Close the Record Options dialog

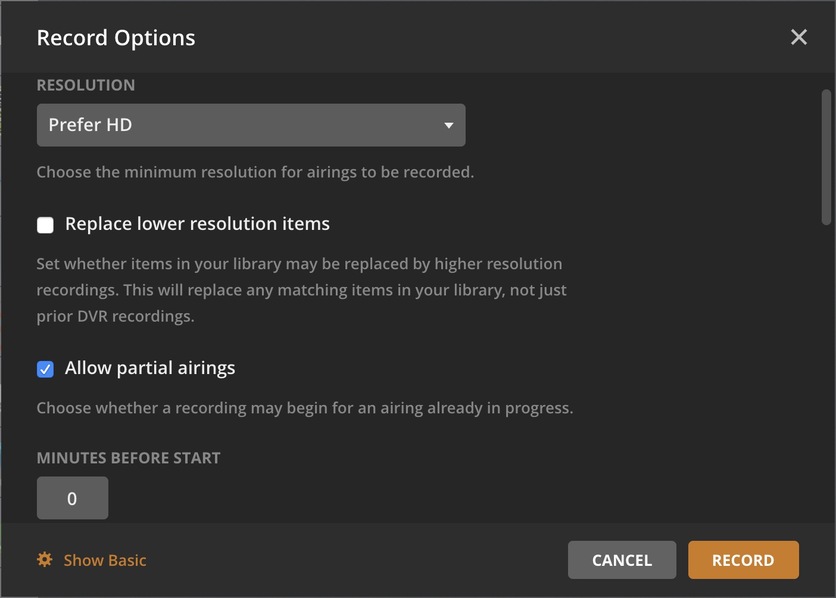[798, 37]
